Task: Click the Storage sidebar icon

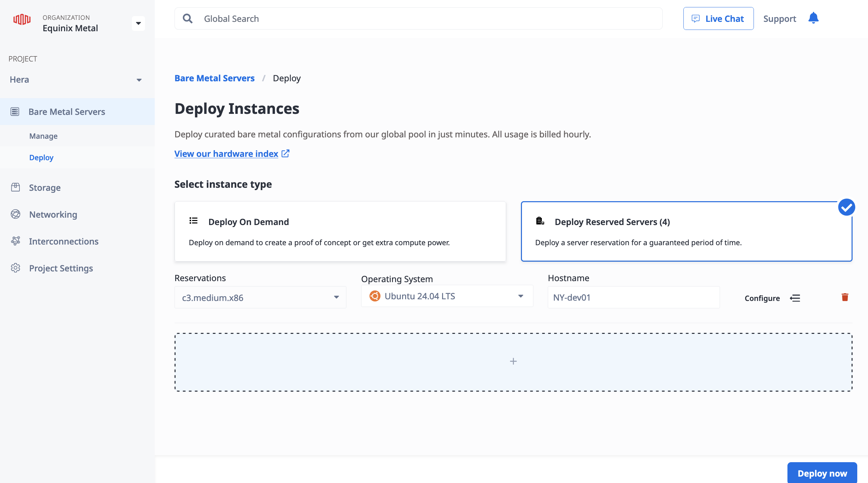Action: click(15, 187)
